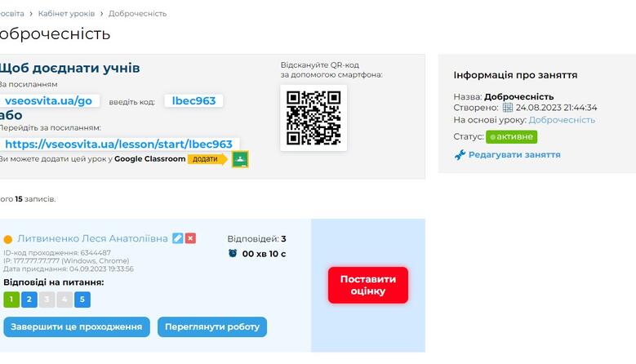The height and width of the screenshot is (364, 636).
Task: Open the QR code image
Action: (314, 118)
